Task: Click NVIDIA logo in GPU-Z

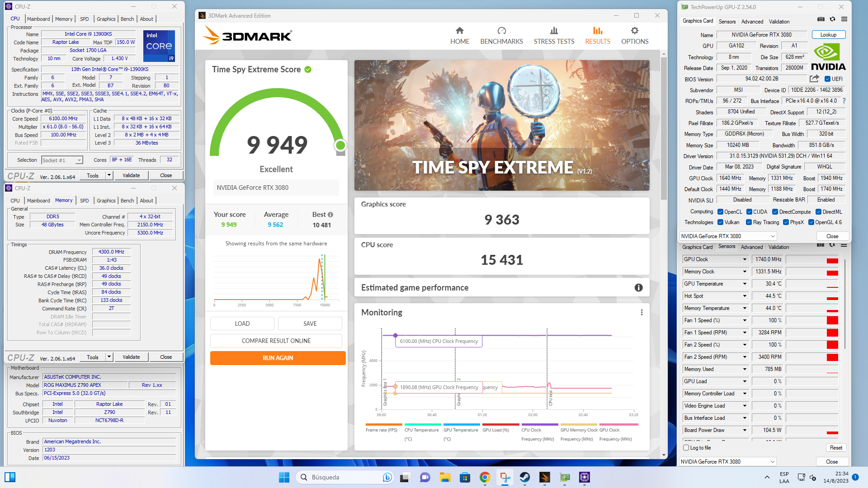Action: [828, 57]
